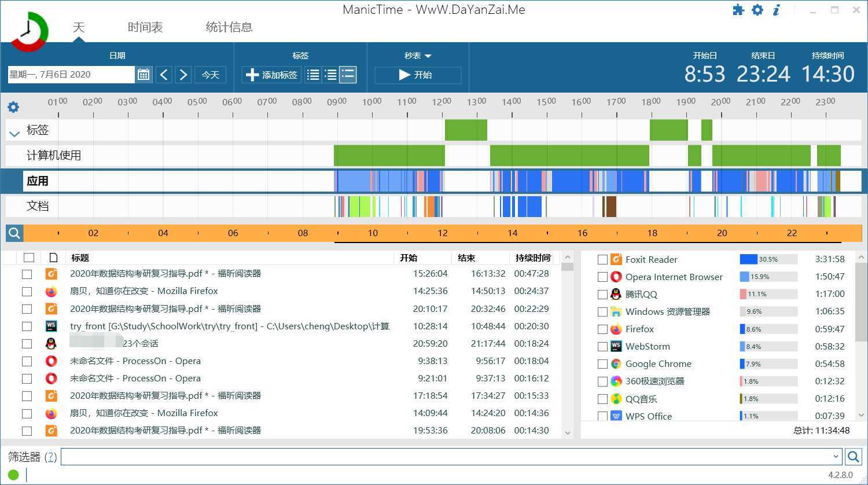Check the box for the 23个会话 row
868x485 pixels.
(27, 344)
